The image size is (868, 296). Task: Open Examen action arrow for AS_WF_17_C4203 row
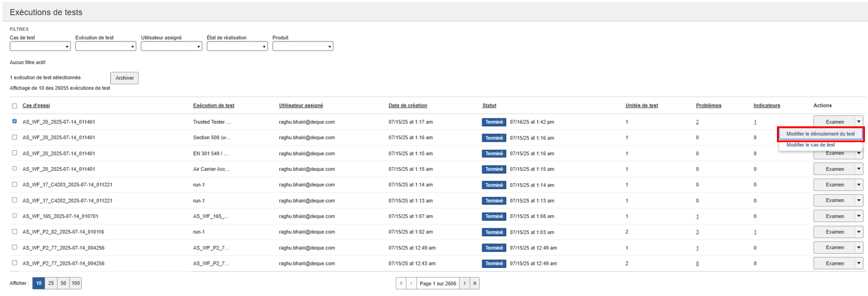(x=859, y=185)
